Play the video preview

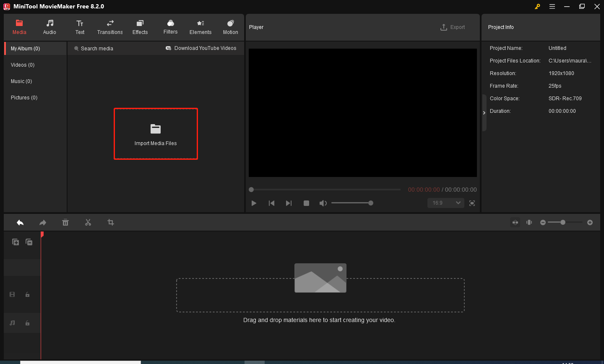254,203
